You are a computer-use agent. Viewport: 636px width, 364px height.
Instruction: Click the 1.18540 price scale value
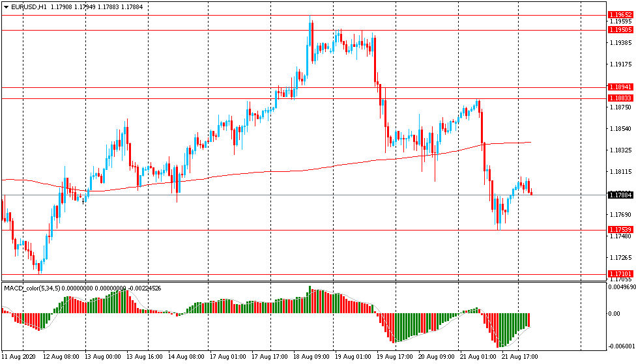621,128
